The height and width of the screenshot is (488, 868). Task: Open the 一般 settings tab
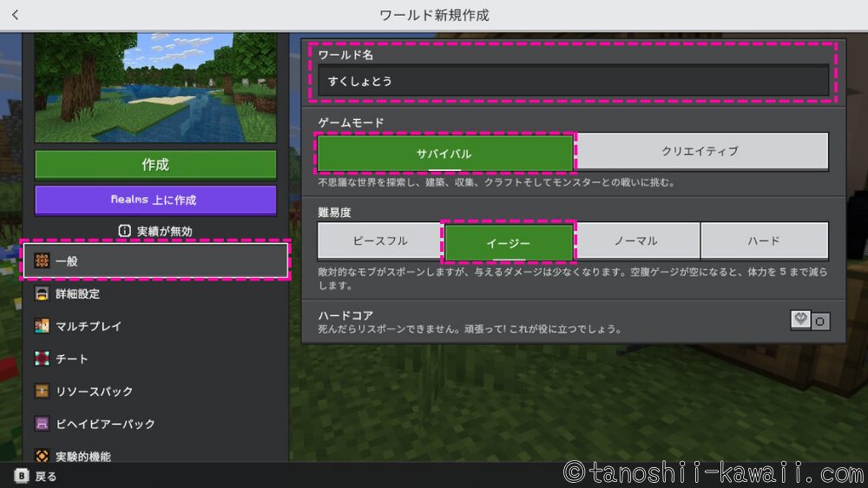[x=155, y=260]
